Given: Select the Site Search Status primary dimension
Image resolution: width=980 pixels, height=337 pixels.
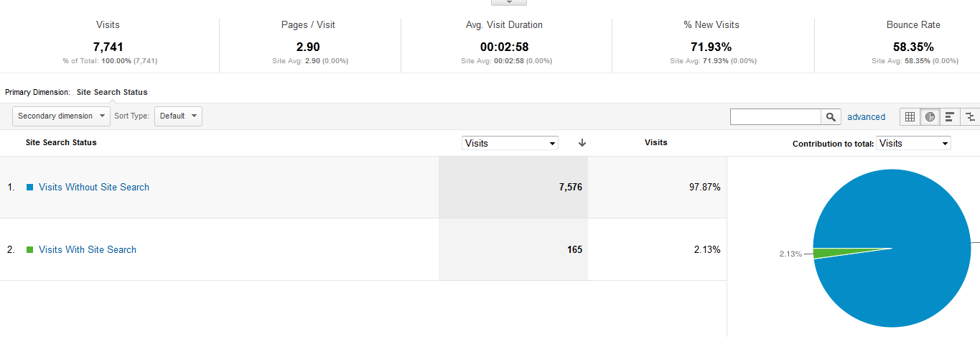Looking at the screenshot, I should point(112,92).
